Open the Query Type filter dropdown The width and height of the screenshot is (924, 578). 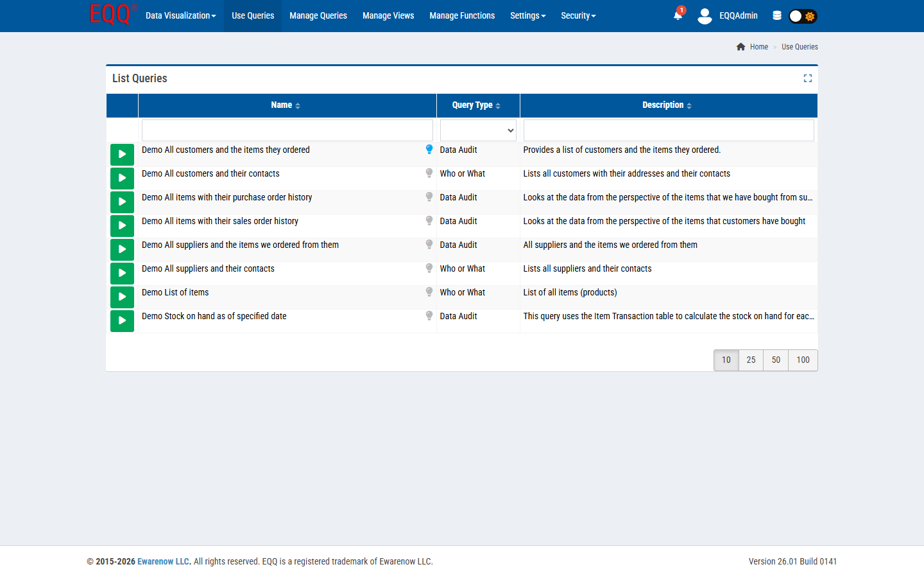coord(477,130)
